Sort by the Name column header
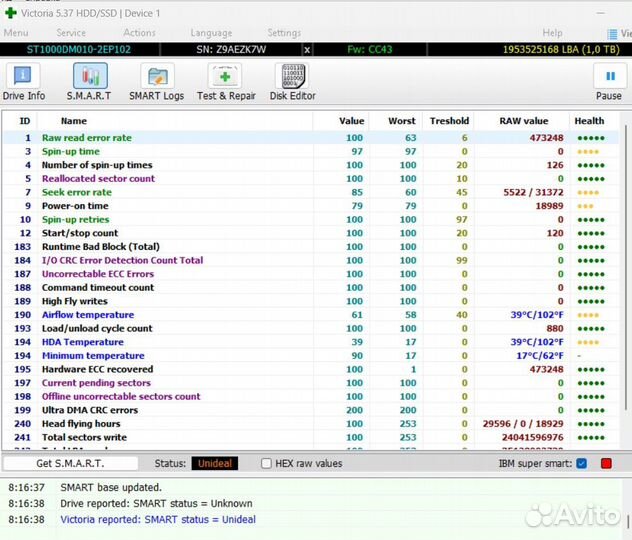The height and width of the screenshot is (540, 632). (74, 121)
